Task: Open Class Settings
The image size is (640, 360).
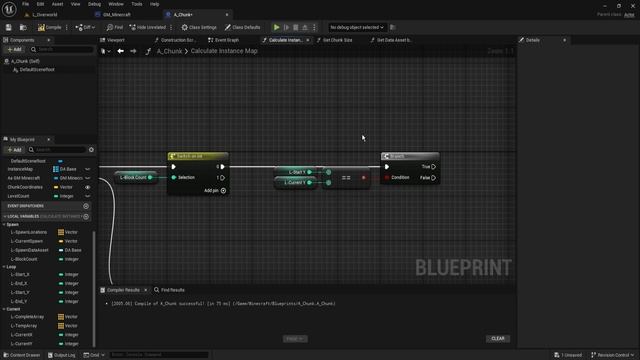Action: tap(199, 27)
